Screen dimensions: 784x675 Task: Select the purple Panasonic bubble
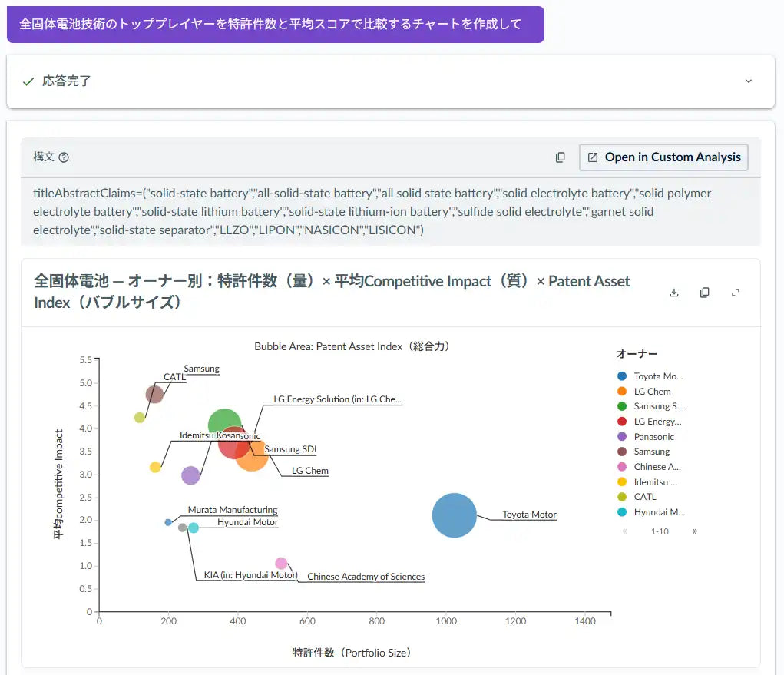190,475
